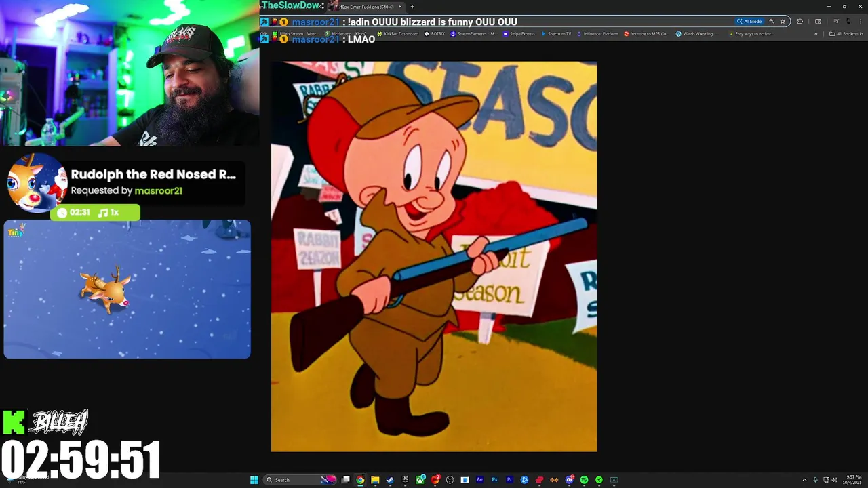Image resolution: width=868 pixels, height=488 pixels.
Task: Open the Chrome three-dot menu
Action: tap(861, 22)
